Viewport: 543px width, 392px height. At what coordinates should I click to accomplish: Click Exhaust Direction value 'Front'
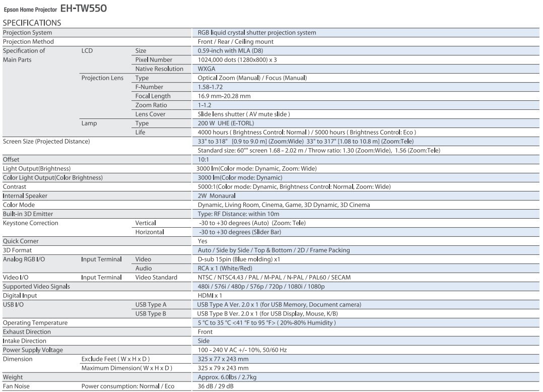205,332
